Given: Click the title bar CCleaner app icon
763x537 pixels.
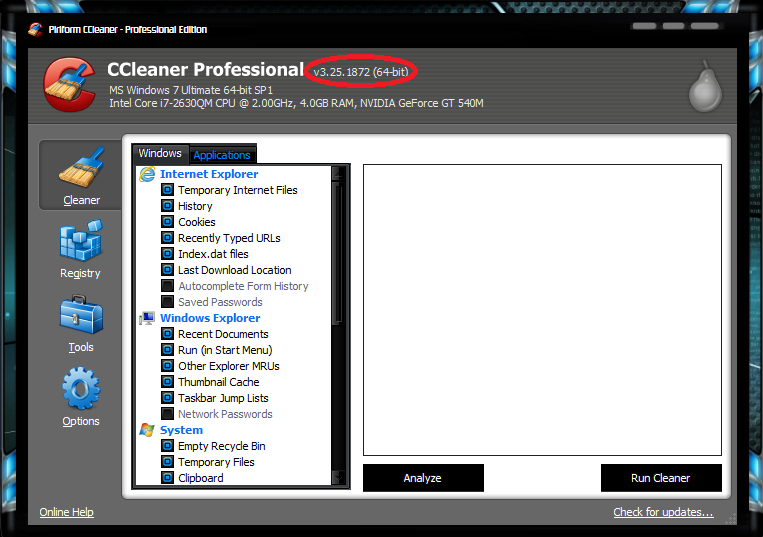Looking at the screenshot, I should point(35,30).
